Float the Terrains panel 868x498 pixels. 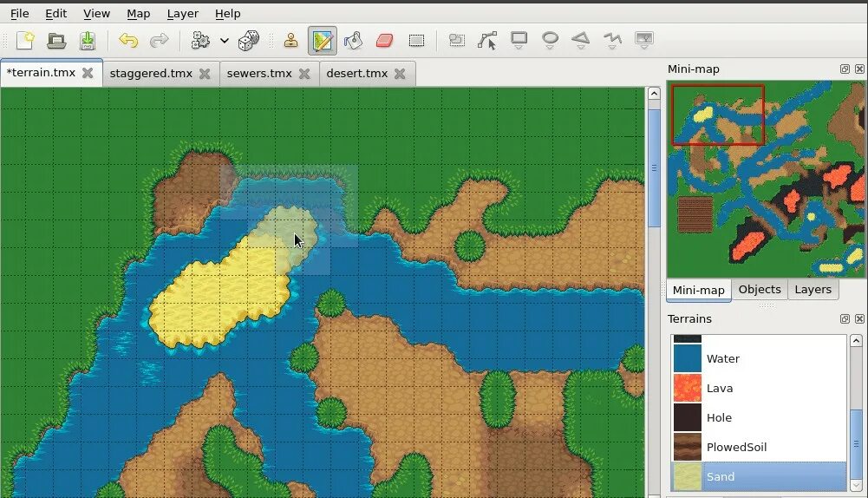coord(845,318)
